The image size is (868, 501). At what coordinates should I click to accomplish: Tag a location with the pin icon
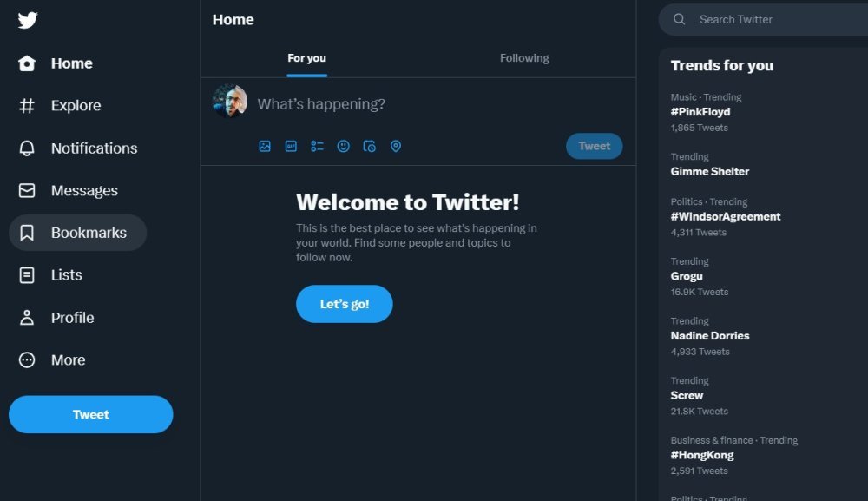pos(396,147)
